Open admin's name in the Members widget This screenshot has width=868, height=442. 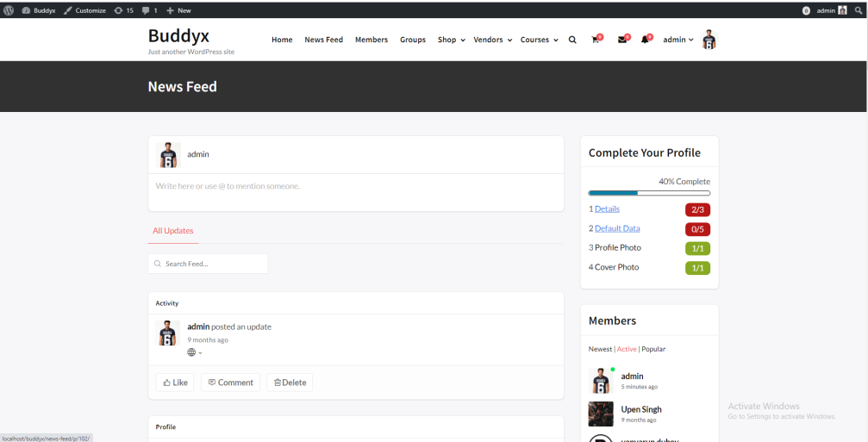click(x=632, y=377)
